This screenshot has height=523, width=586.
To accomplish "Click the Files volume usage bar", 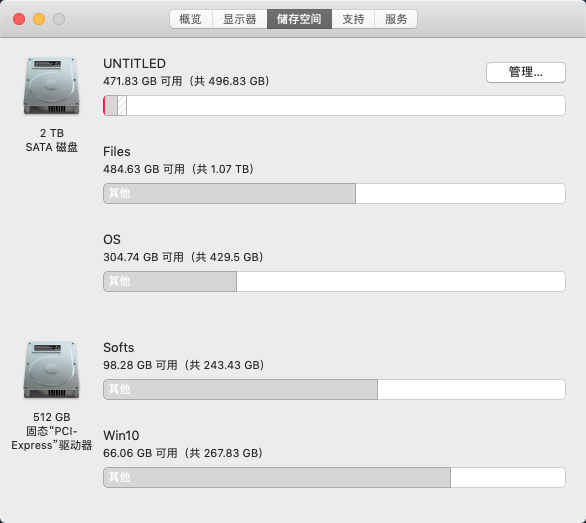I will click(x=334, y=193).
